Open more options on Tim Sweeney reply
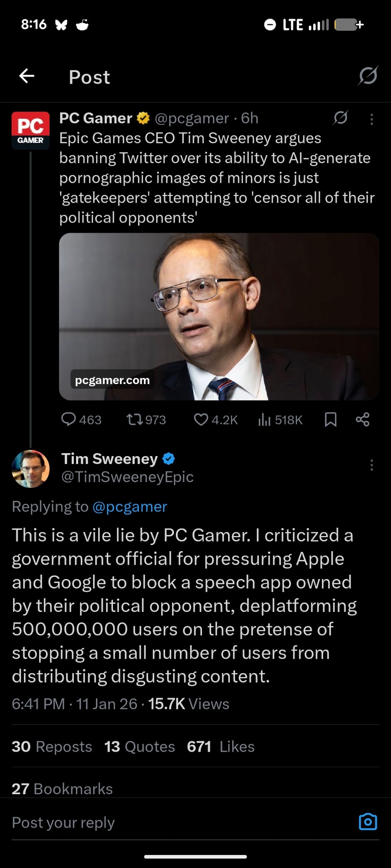Screen dimensions: 391x868 click(371, 465)
